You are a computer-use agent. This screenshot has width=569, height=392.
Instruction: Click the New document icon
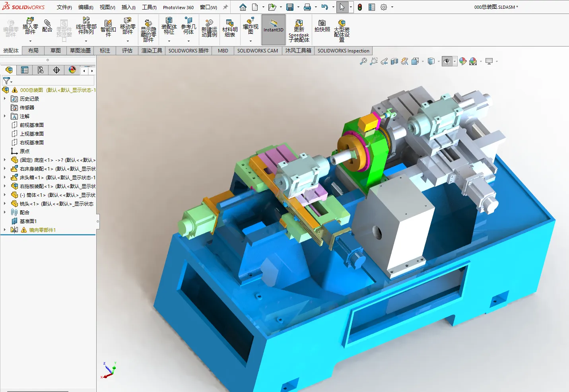click(255, 7)
